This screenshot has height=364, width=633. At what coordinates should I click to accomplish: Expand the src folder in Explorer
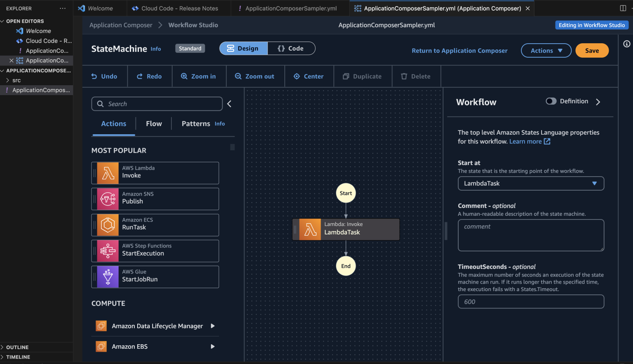pos(16,80)
